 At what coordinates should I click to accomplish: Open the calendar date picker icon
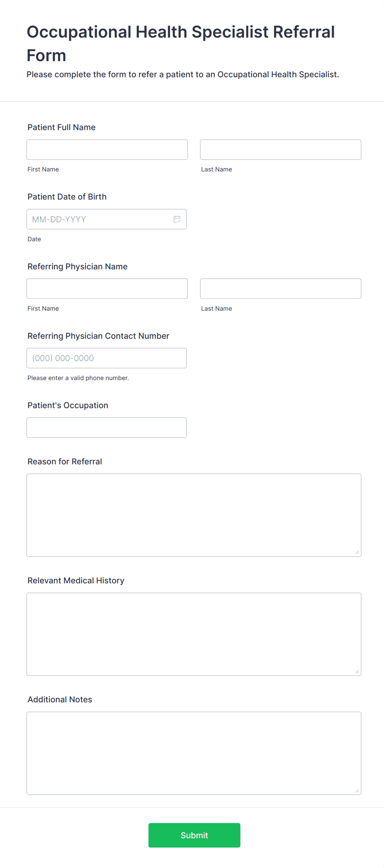click(x=177, y=219)
